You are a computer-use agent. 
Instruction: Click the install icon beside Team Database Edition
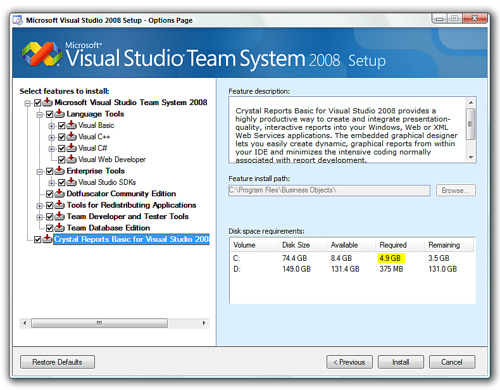[x=59, y=228]
